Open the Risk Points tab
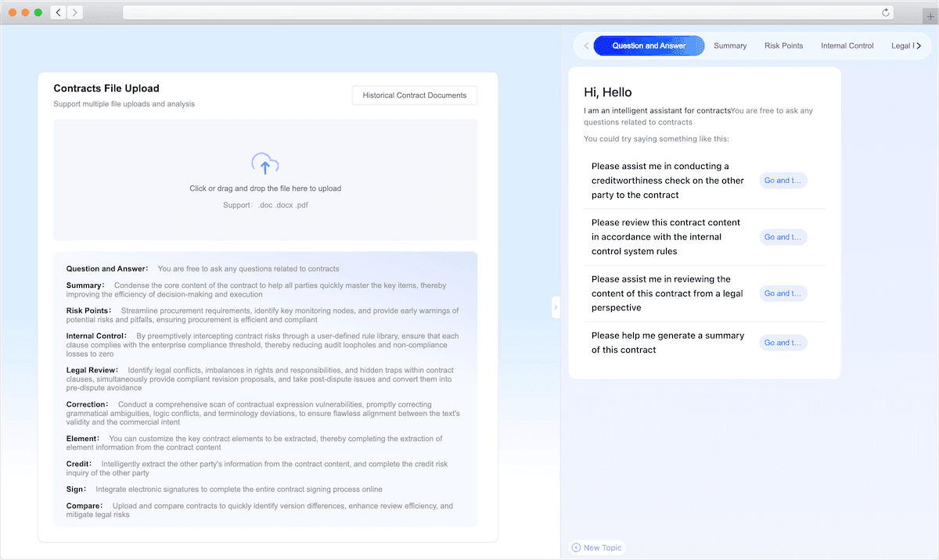The image size is (939, 560). tap(783, 45)
